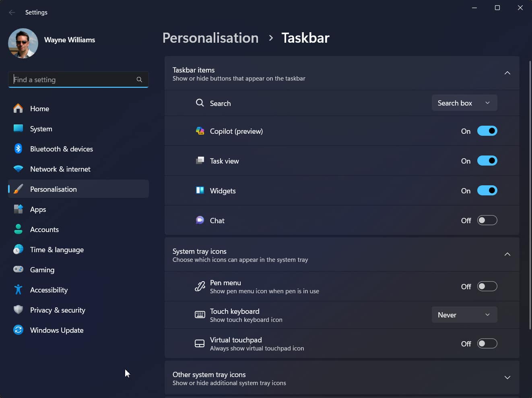Viewport: 532px width, 398px height.
Task: Expand Other system tray icons section
Action: [x=507, y=377]
